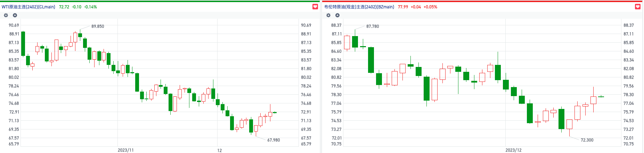Collapse the Brent chart toolbar arrow
Screen dimensions: 644x153
(x=337, y=15)
